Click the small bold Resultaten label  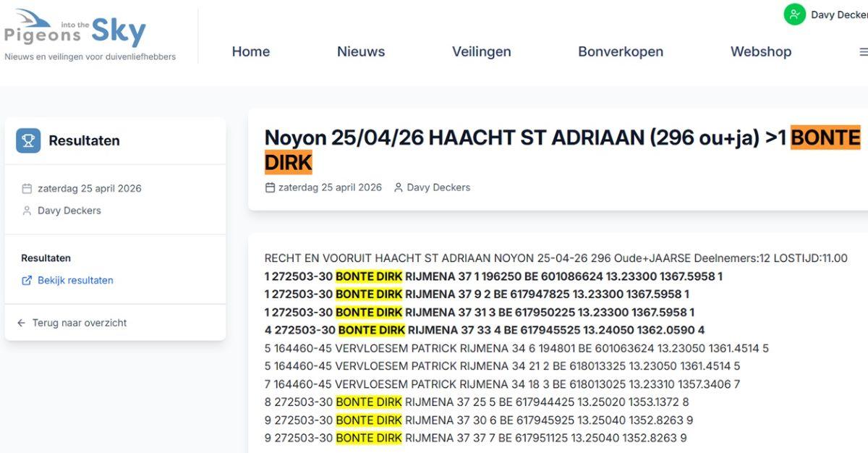(x=46, y=258)
